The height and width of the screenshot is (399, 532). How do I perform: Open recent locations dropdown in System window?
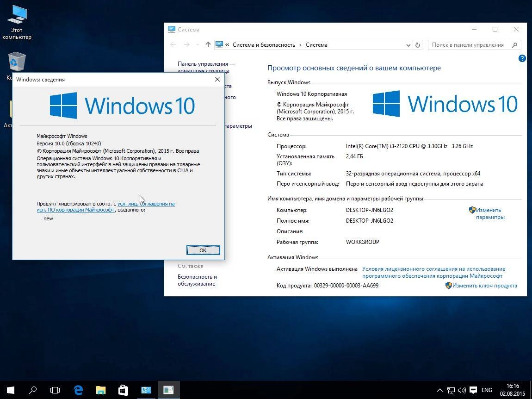198,45
